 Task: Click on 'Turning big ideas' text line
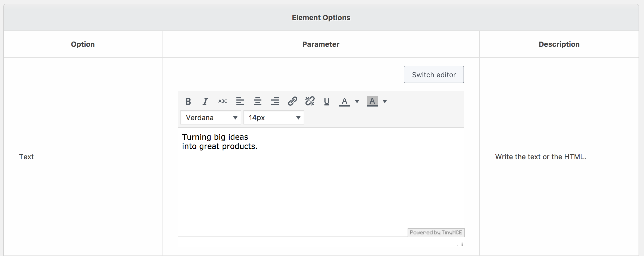pyautogui.click(x=215, y=137)
